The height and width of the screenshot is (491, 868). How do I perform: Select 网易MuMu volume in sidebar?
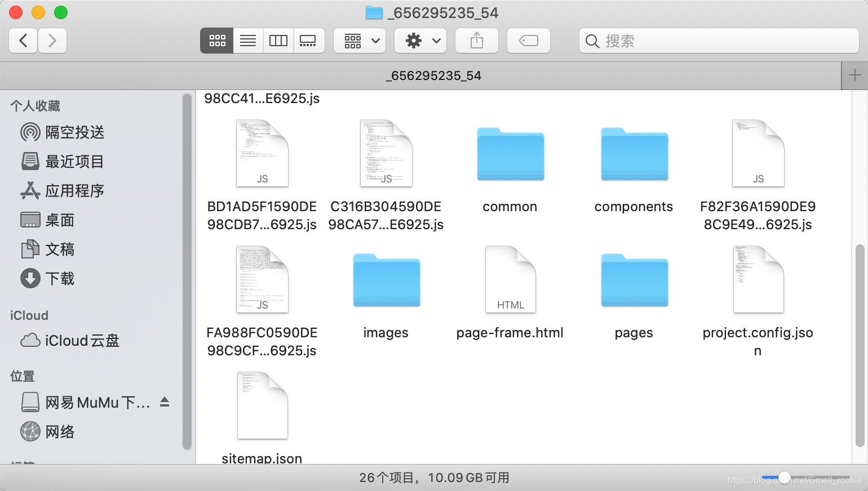point(86,403)
